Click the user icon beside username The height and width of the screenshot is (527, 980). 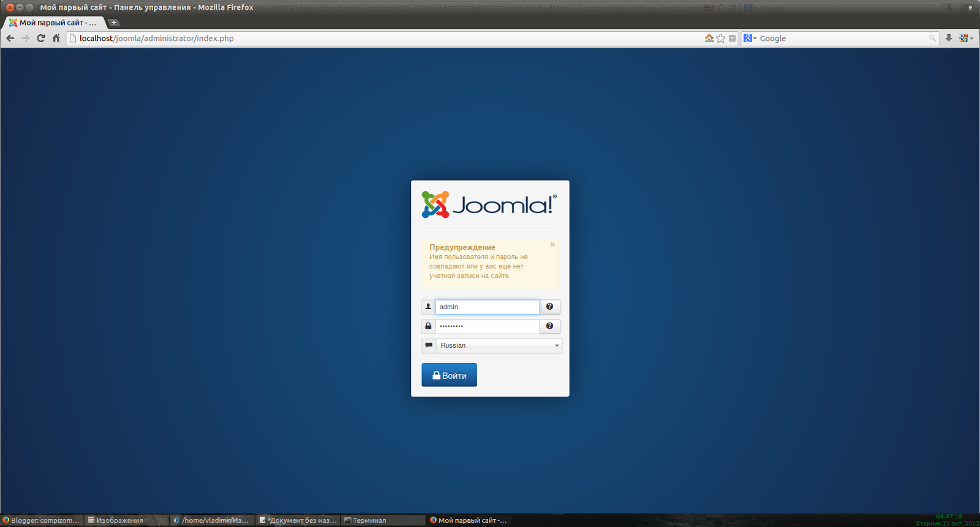point(428,307)
